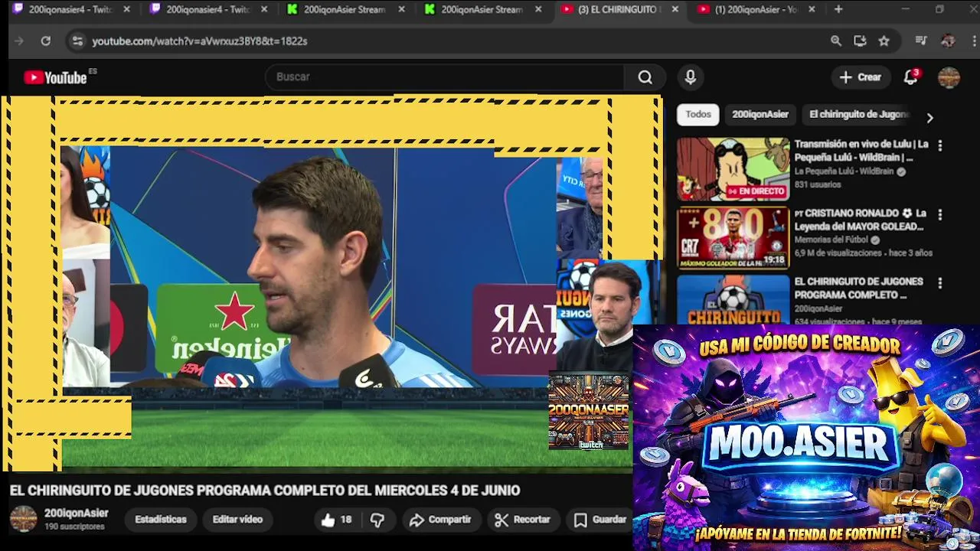The height and width of the screenshot is (551, 980).
Task: Close the (1) 200iqonAsier YouTube tab
Action: [x=812, y=9]
